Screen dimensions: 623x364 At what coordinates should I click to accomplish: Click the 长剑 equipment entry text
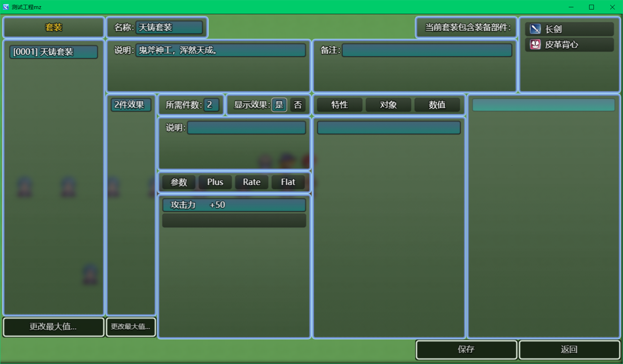[x=553, y=29]
